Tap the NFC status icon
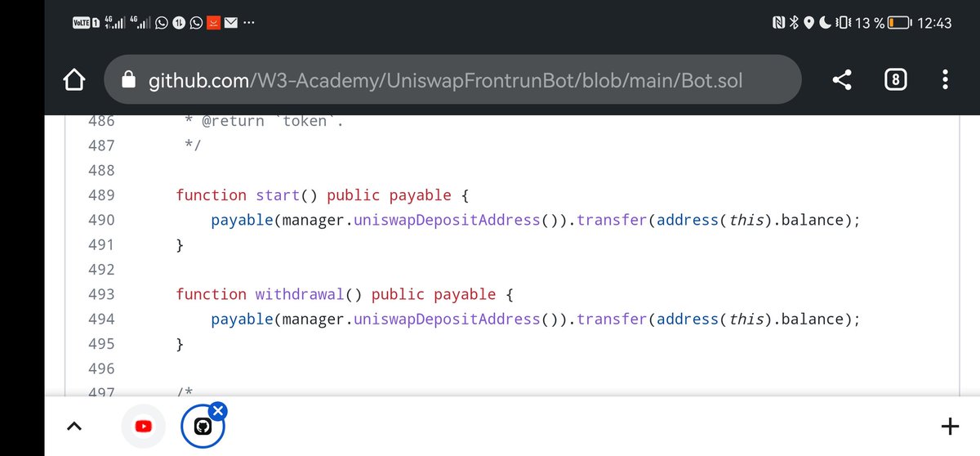 [778, 24]
